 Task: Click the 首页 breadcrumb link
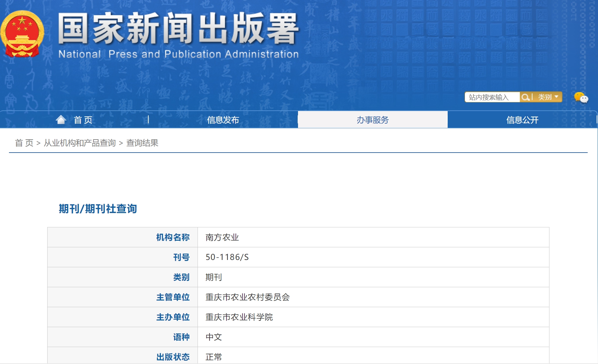pos(24,143)
